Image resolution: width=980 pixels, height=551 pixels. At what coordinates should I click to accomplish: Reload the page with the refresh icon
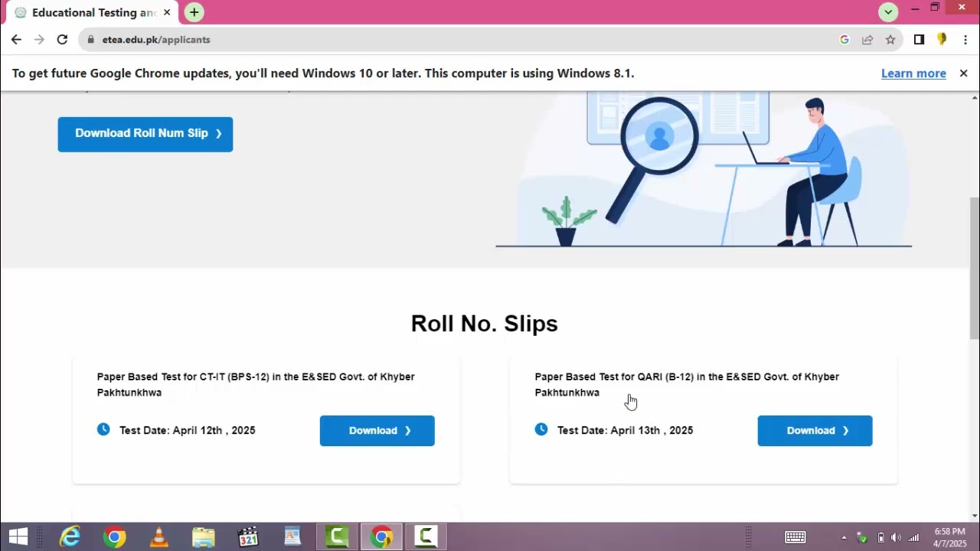click(62, 40)
